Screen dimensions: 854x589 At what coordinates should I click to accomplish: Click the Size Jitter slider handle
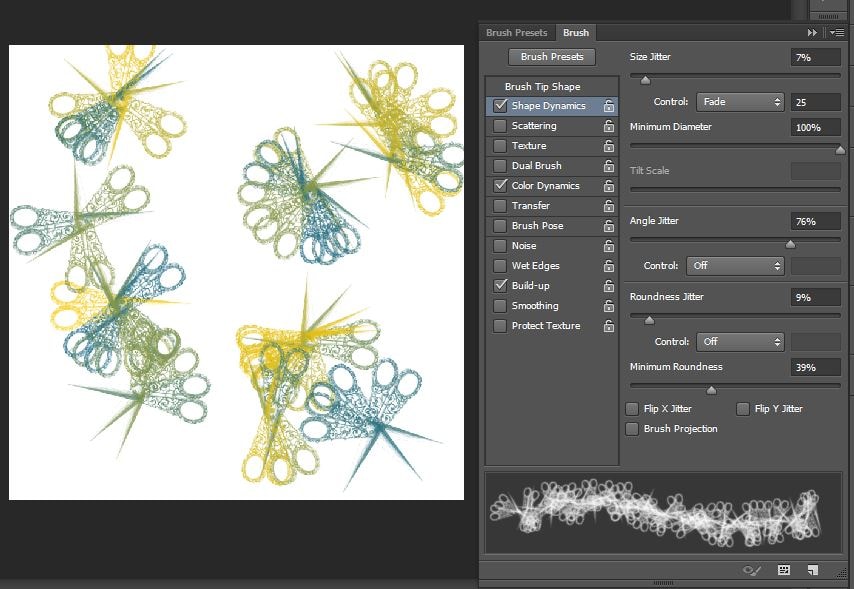[645, 81]
